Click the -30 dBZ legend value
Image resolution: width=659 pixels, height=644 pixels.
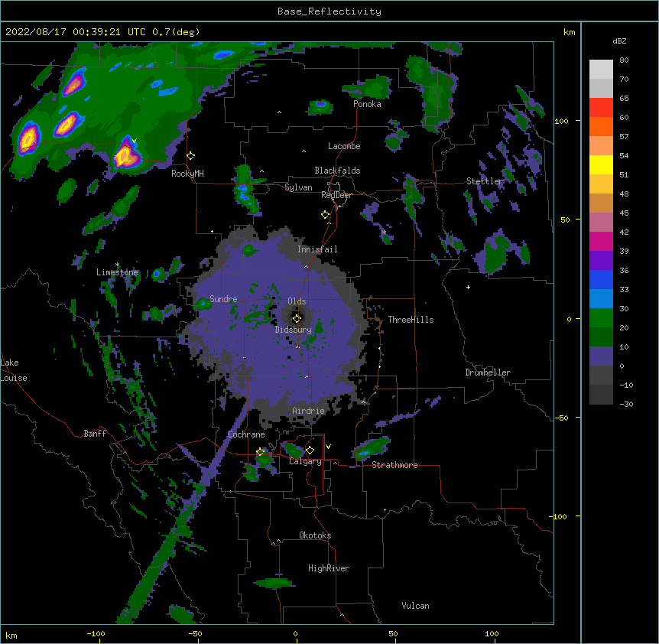coord(626,404)
